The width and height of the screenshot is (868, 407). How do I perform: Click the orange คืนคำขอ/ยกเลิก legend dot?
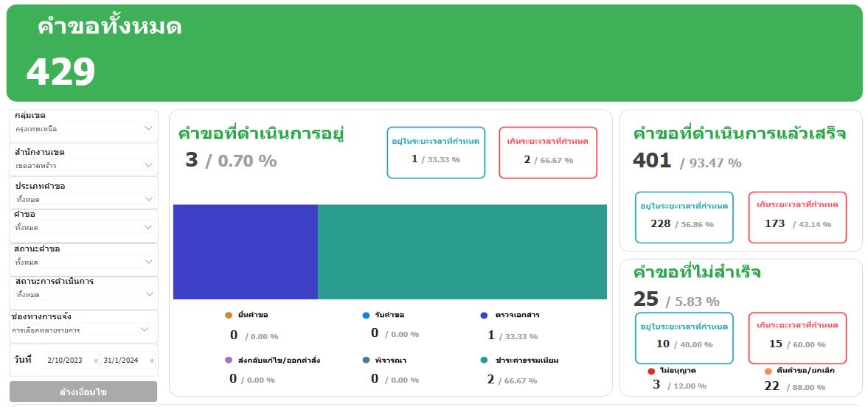[x=768, y=371]
